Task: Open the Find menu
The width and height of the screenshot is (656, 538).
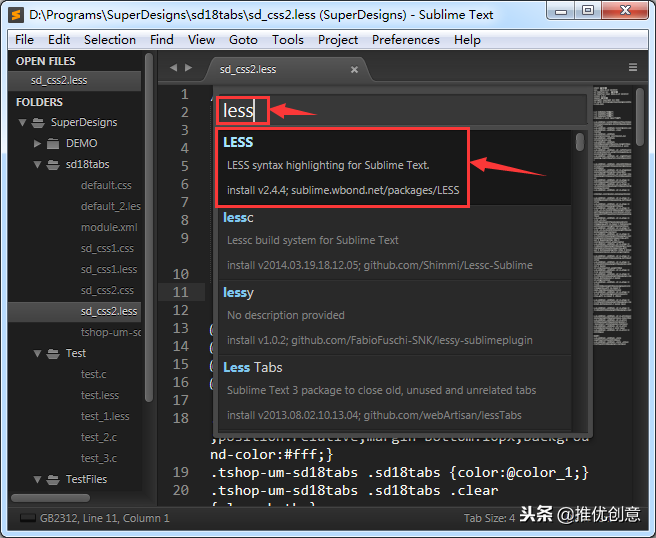Action: 162,40
